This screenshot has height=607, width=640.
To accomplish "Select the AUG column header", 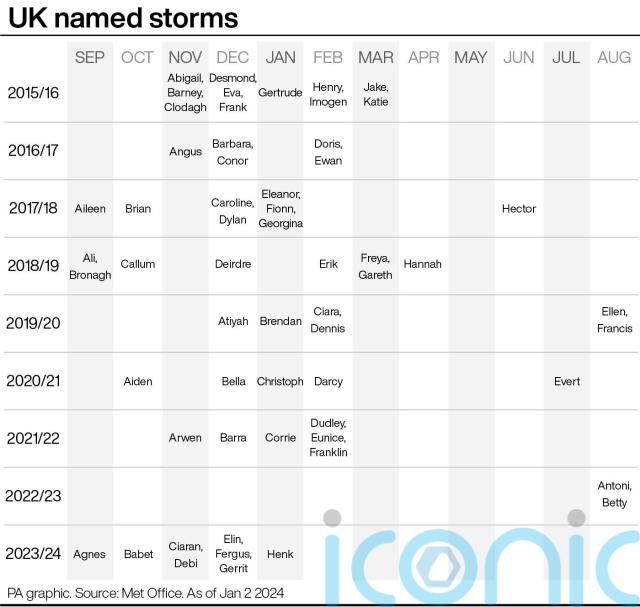I will [x=614, y=57].
